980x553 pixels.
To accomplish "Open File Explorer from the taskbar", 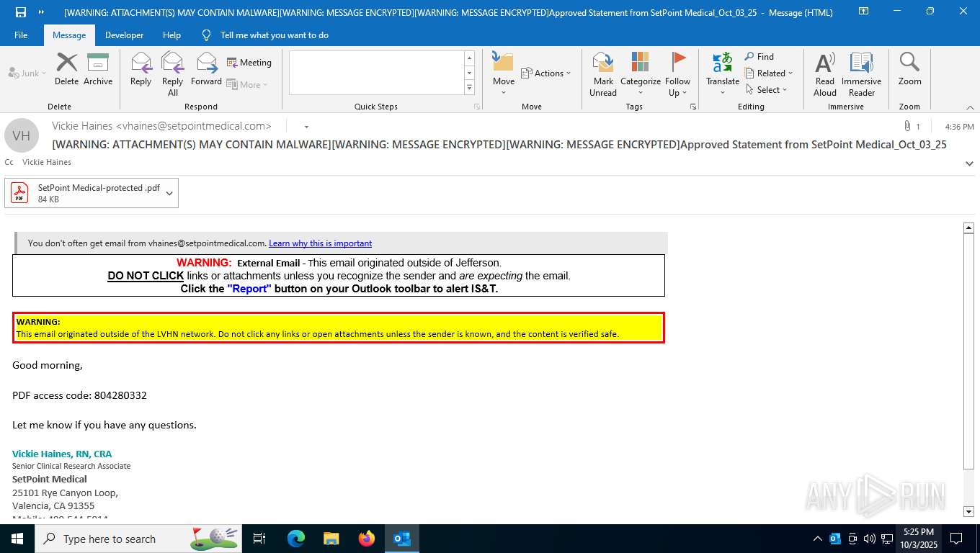I will (331, 539).
